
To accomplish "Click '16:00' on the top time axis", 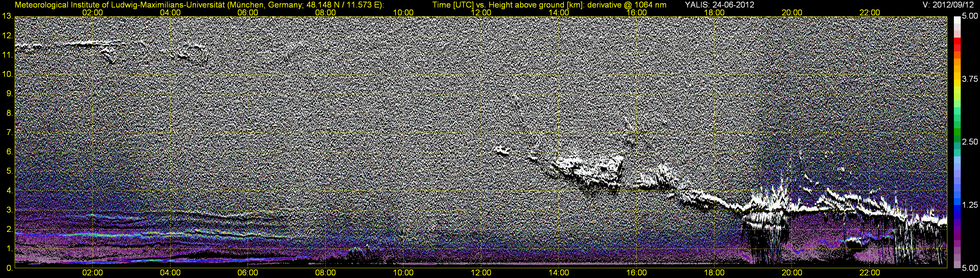I will coord(636,12).
